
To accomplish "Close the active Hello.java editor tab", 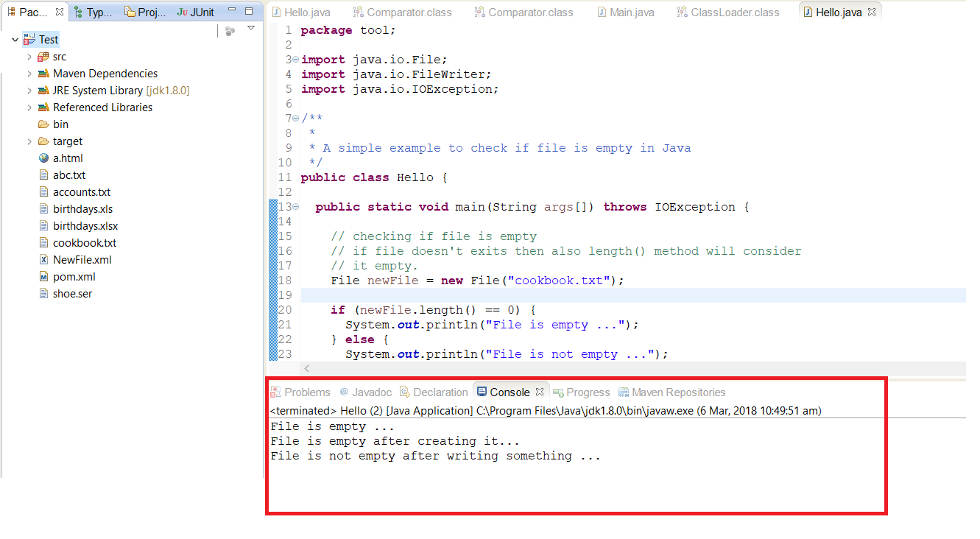I will (x=871, y=11).
